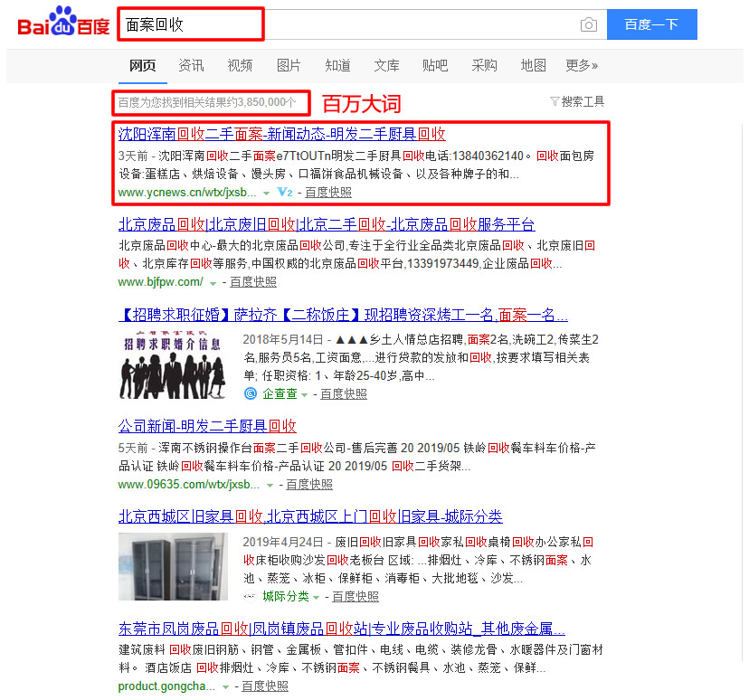Open 百度快照 for 企查查 result
The image size is (749, 700).
click(344, 394)
